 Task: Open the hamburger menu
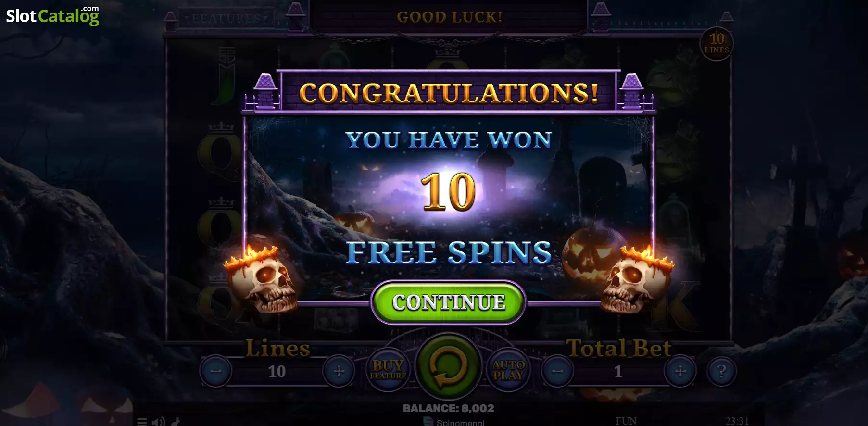coord(142,422)
